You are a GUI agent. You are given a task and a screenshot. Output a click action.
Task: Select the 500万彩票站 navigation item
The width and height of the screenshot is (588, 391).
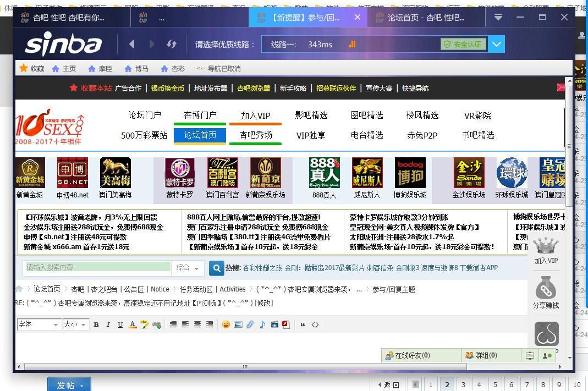144,135
